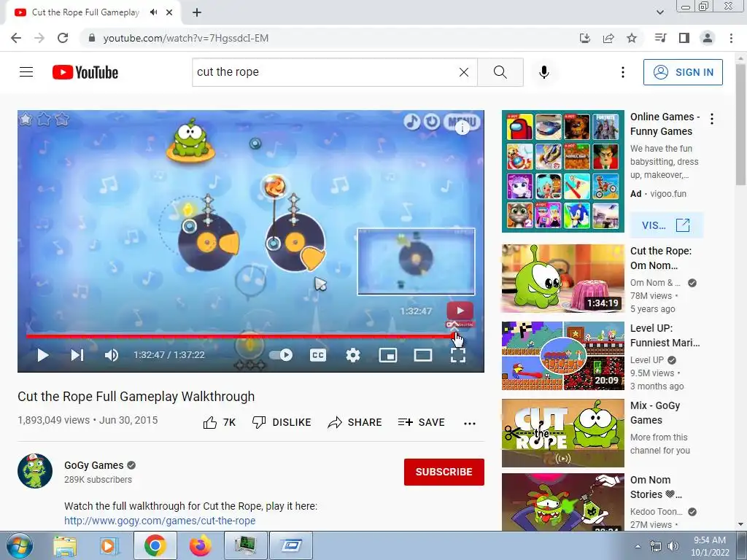747x560 pixels.
Task: Open ad options menu for Online Games
Action: tap(712, 119)
